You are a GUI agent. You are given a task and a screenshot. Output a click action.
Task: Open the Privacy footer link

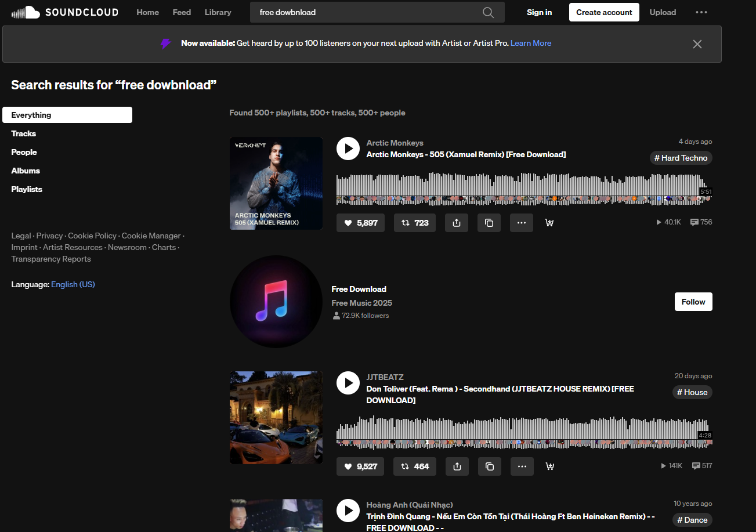(x=49, y=236)
